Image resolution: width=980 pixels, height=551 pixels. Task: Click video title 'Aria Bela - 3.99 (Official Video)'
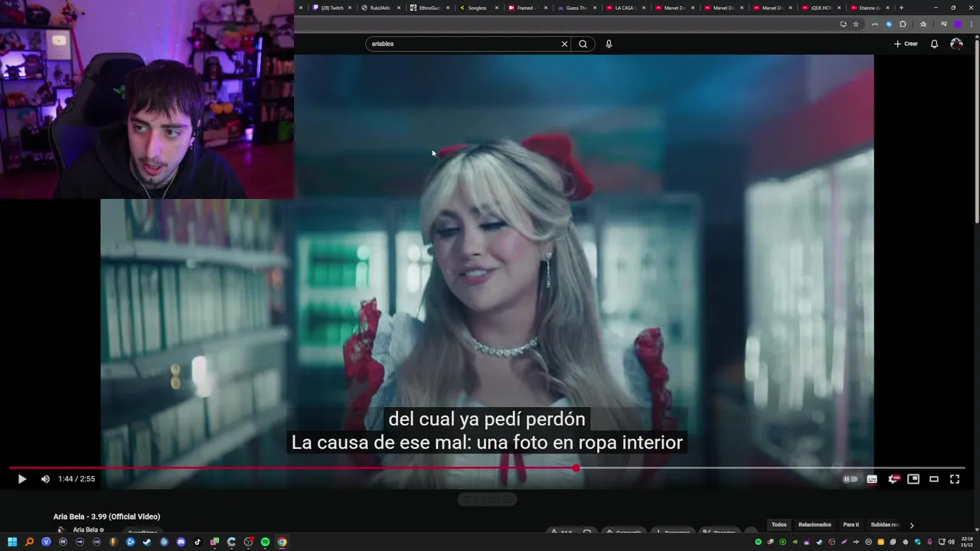[106, 517]
